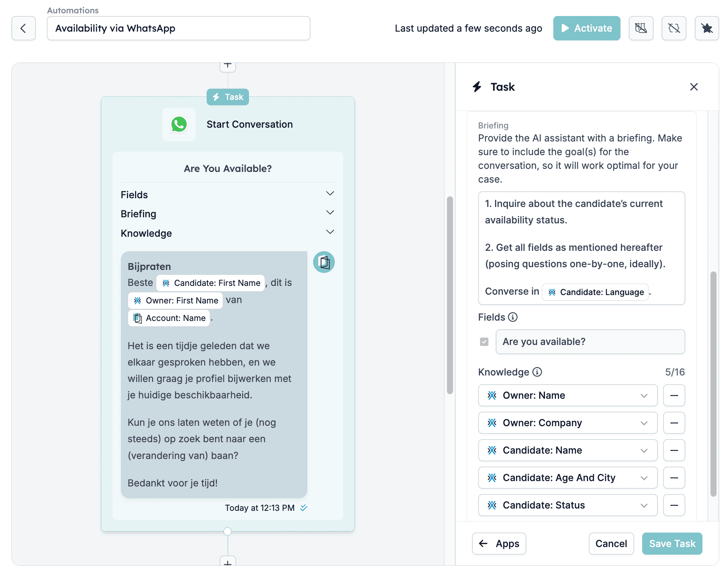Remove the Owner: Name knowledge item

click(x=674, y=395)
